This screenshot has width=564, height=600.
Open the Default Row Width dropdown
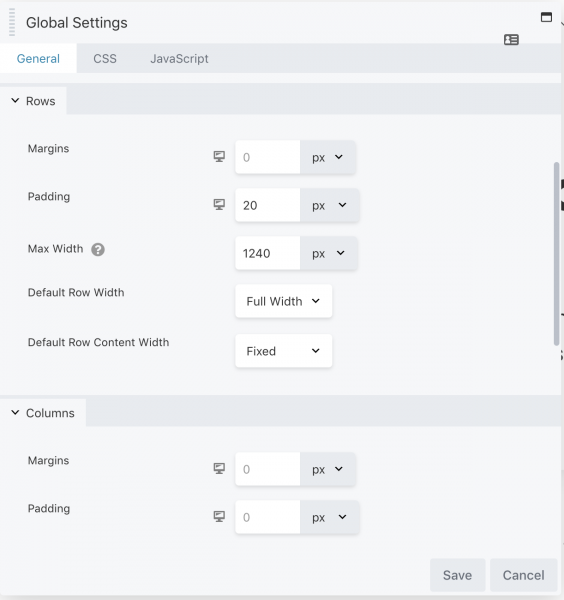click(x=284, y=301)
